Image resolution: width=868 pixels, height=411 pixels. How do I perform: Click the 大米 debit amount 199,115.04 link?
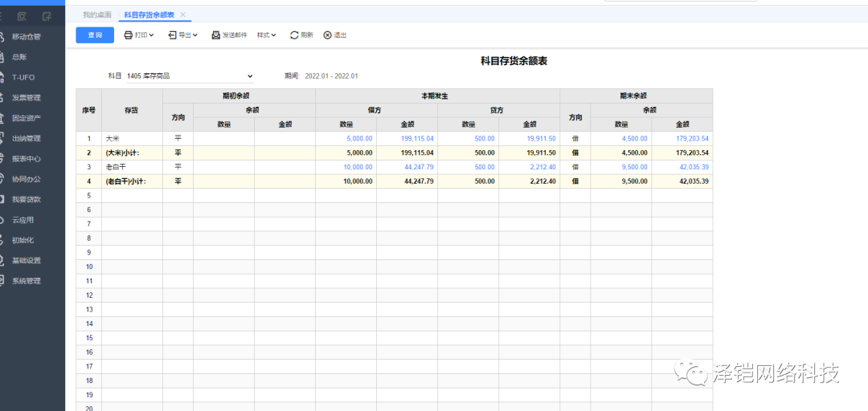pos(417,138)
